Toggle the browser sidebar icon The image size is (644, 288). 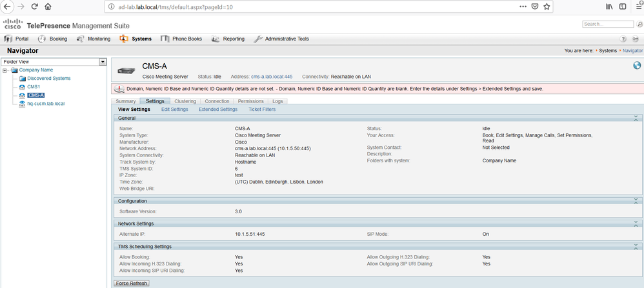(623, 6)
